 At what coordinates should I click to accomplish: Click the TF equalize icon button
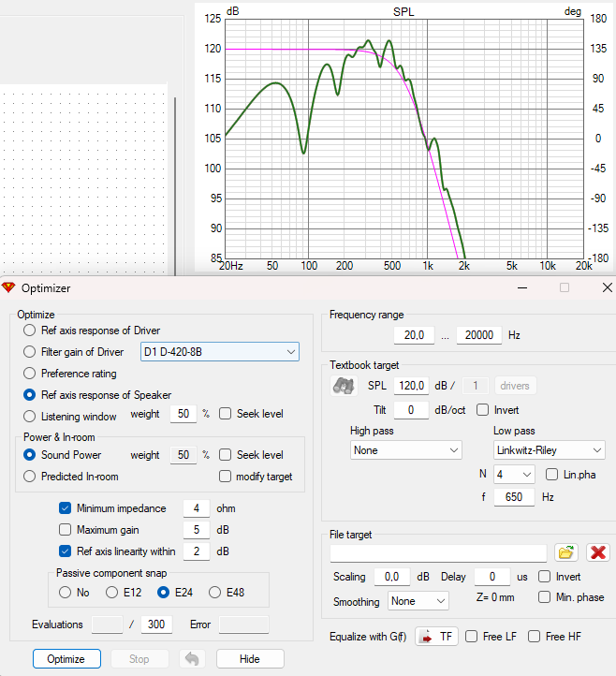coord(436,637)
